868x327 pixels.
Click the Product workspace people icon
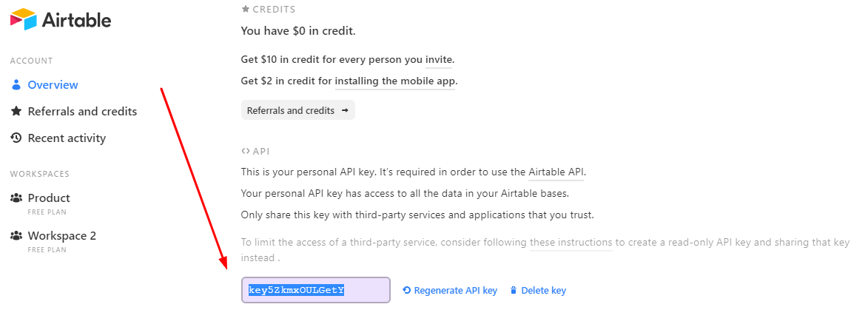tap(16, 198)
